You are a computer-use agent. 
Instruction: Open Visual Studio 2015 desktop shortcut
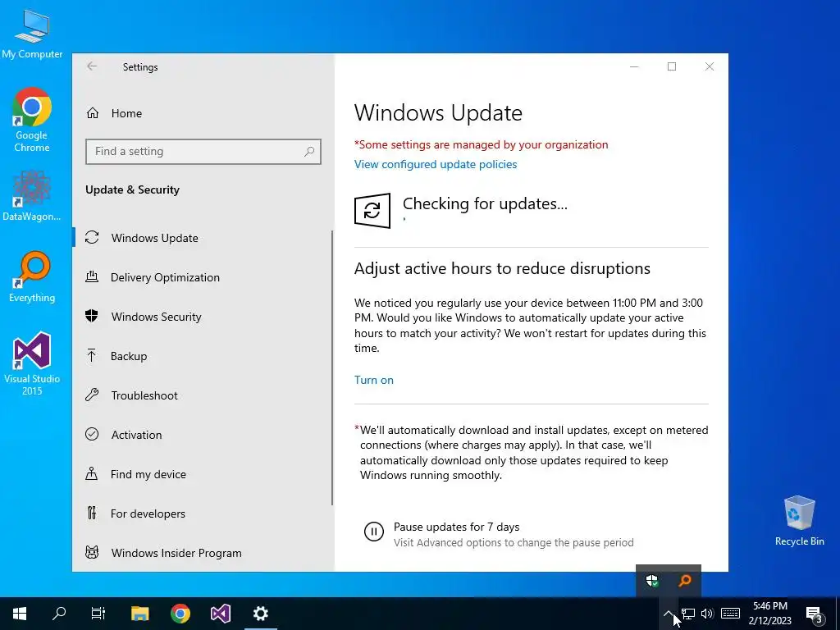32,363
